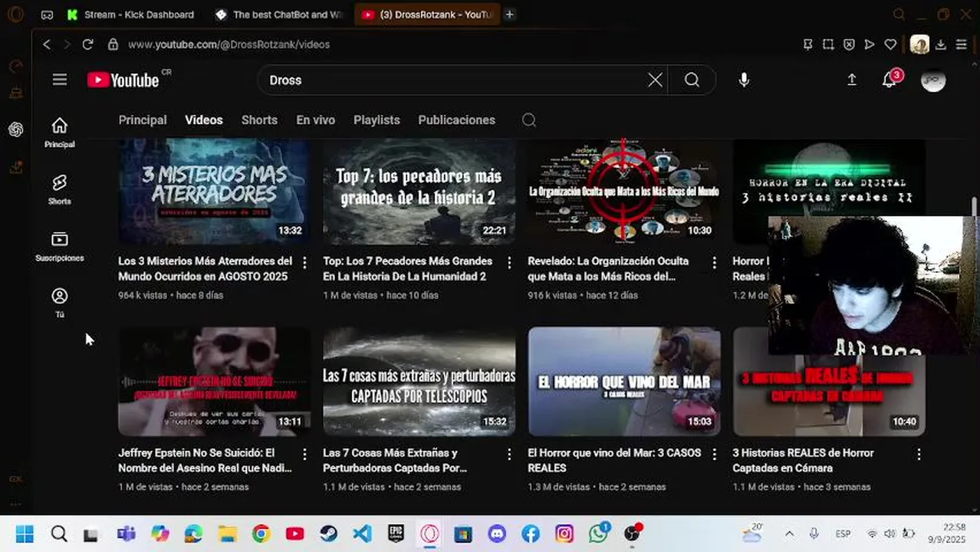This screenshot has height=552, width=980.
Task: Open title 3 Historias REALES de Horror Captadas
Action: point(803,460)
